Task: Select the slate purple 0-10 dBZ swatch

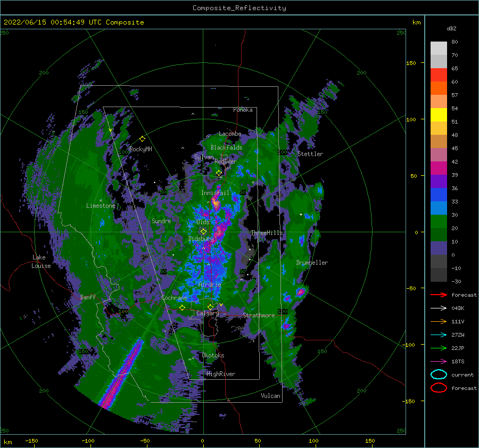Action: click(439, 248)
